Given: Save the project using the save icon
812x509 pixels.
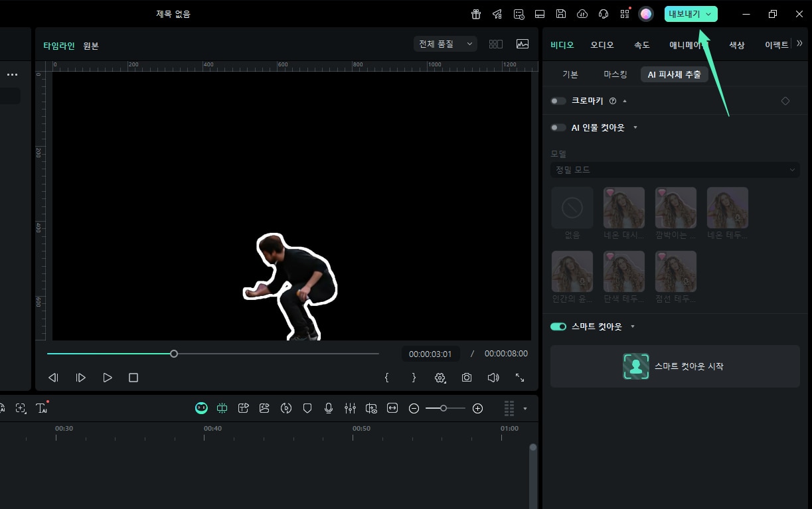Looking at the screenshot, I should click(560, 13).
